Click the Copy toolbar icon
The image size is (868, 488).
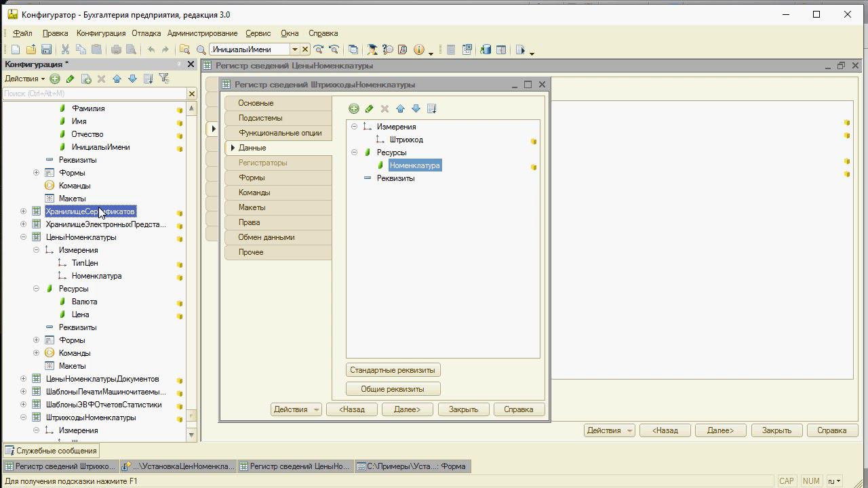(81, 49)
